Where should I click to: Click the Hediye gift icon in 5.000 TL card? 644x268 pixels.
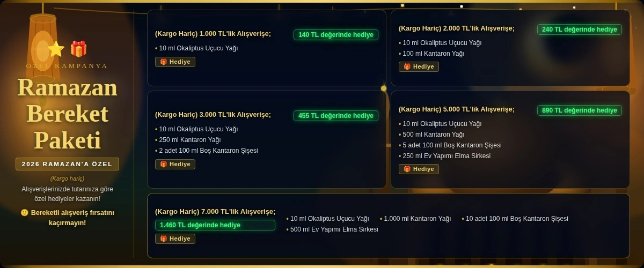(x=407, y=169)
